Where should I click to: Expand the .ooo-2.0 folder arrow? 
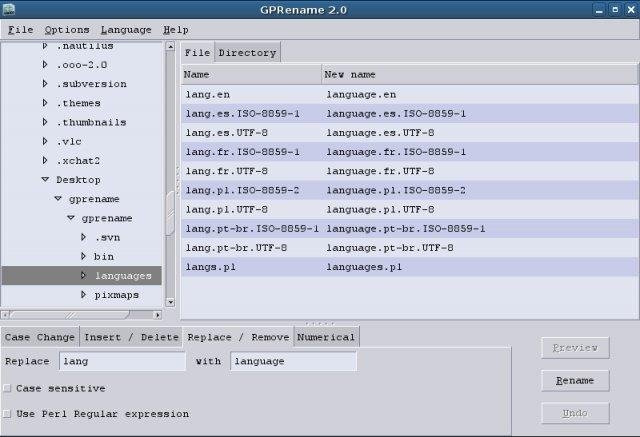(45, 64)
